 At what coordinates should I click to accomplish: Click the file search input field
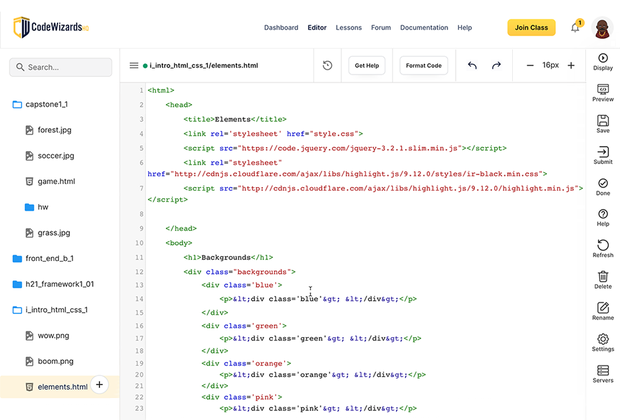(60, 67)
